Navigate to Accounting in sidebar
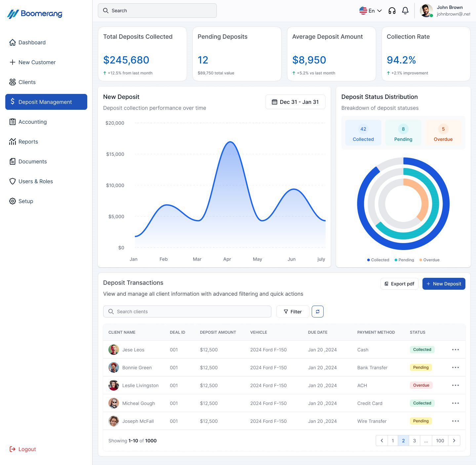Screen dimensions: 476x465 [32, 122]
